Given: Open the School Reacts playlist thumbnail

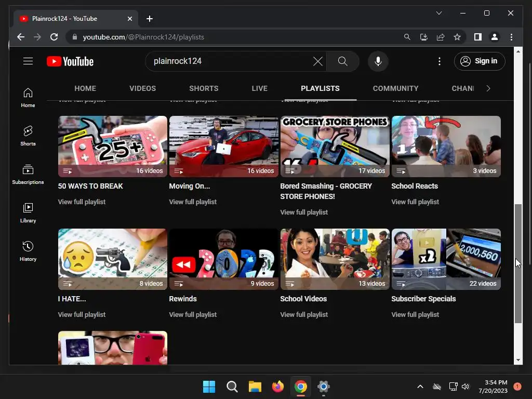Looking at the screenshot, I should click(446, 146).
